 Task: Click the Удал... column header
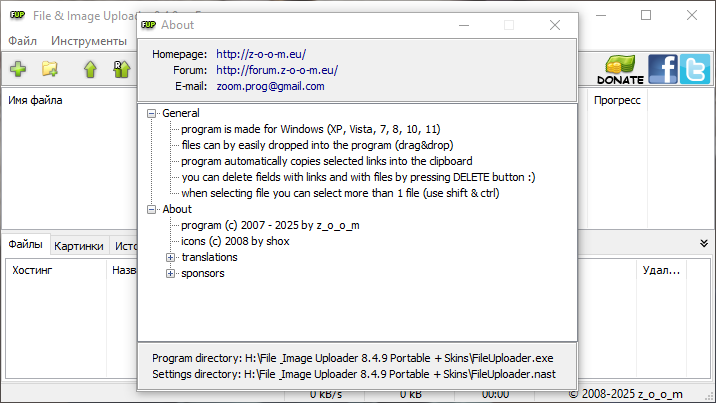[x=661, y=270]
